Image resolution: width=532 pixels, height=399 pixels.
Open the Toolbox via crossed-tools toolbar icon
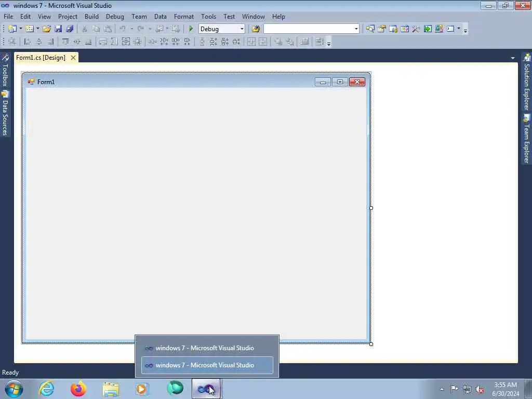(416, 29)
